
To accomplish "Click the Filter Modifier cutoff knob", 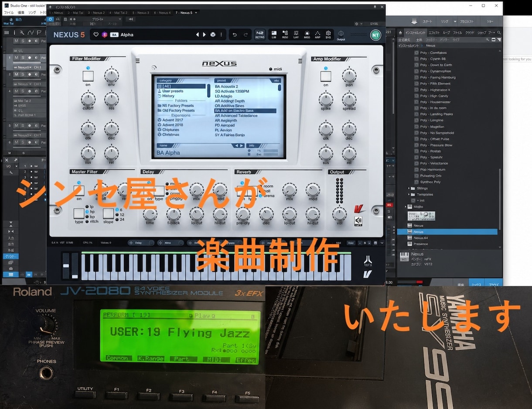I will [88, 99].
